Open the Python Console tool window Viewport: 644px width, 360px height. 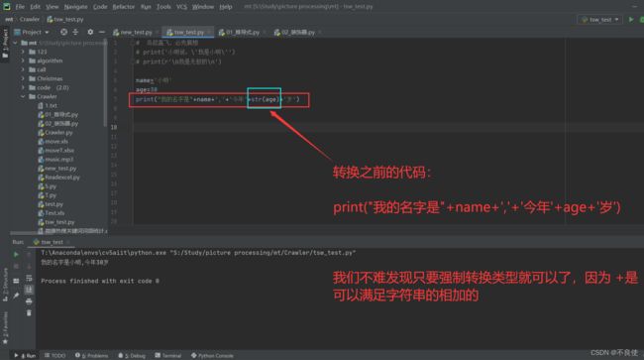[212, 355]
